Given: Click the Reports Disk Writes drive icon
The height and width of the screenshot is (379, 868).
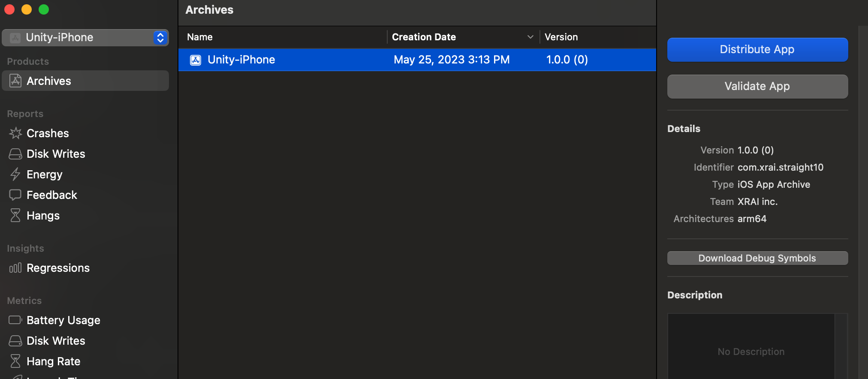Looking at the screenshot, I should 15,154.
